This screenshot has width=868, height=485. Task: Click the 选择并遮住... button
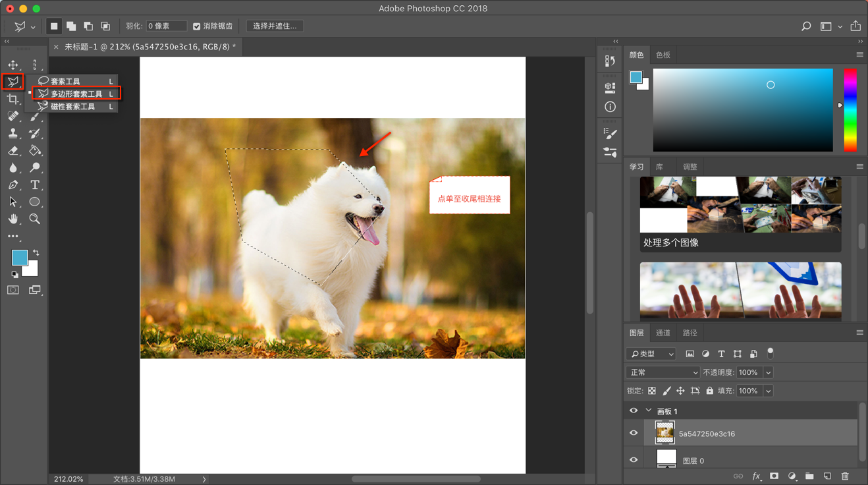[x=275, y=26]
